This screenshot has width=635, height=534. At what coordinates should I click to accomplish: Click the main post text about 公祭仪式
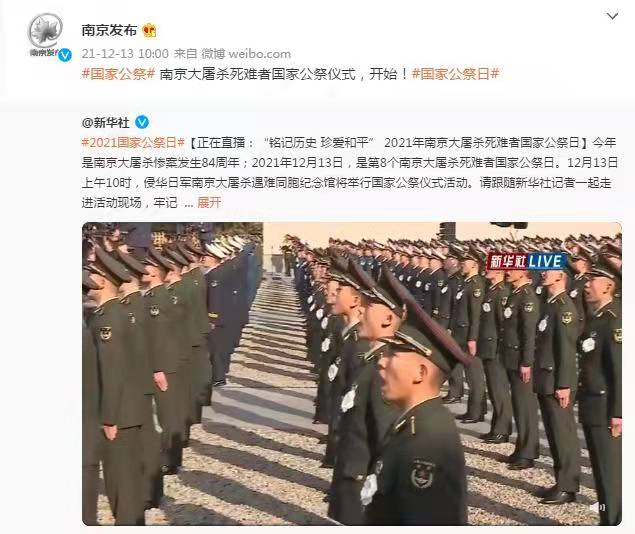[x=283, y=74]
